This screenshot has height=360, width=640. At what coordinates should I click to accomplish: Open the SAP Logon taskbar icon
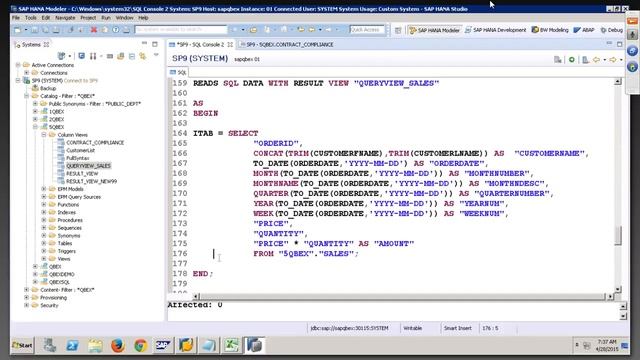click(163, 345)
